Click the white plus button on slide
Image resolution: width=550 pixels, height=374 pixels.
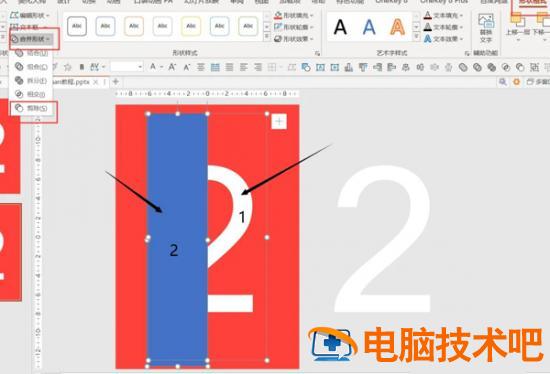tap(279, 121)
